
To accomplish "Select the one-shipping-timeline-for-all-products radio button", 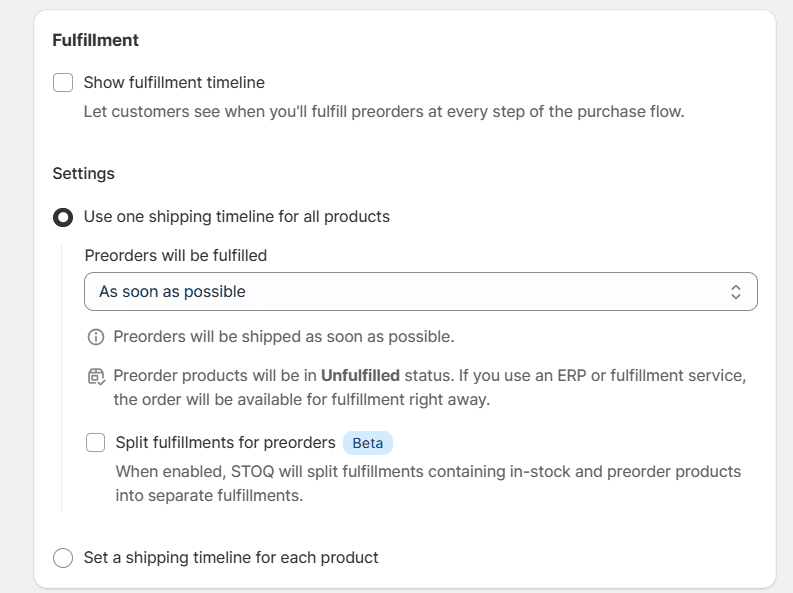I will click(63, 217).
